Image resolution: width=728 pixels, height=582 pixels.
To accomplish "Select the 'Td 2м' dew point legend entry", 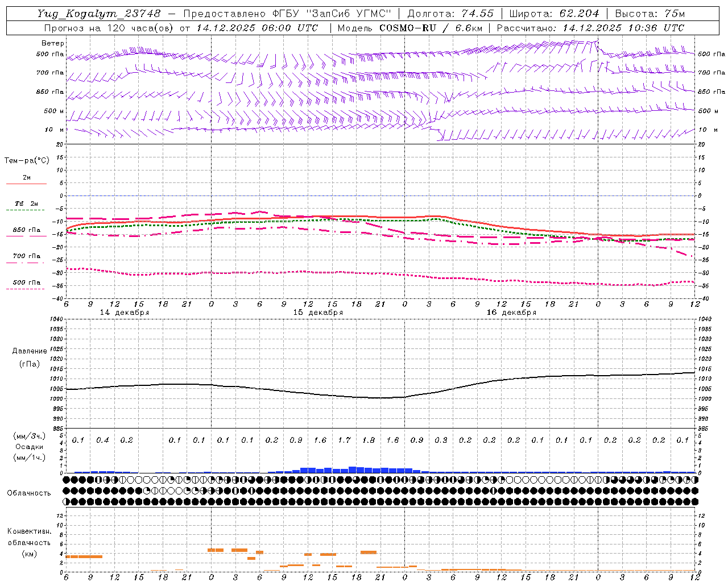I will [27, 203].
